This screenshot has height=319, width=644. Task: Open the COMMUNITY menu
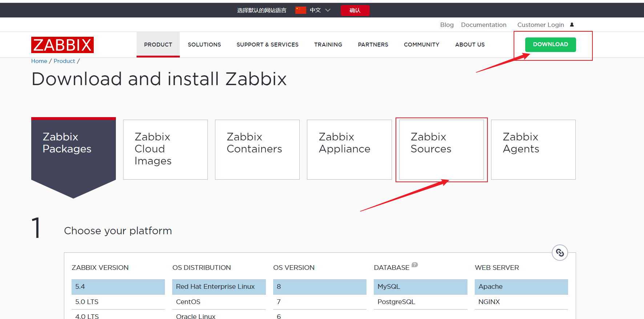point(421,44)
